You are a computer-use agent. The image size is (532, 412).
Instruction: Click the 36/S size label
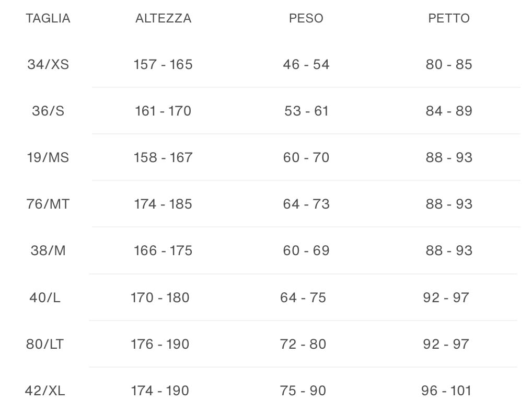click(x=48, y=111)
